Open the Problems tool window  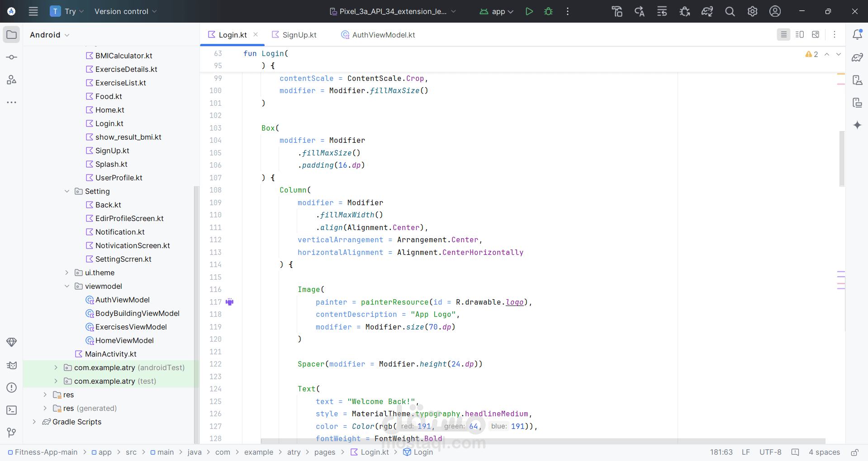click(x=12, y=388)
